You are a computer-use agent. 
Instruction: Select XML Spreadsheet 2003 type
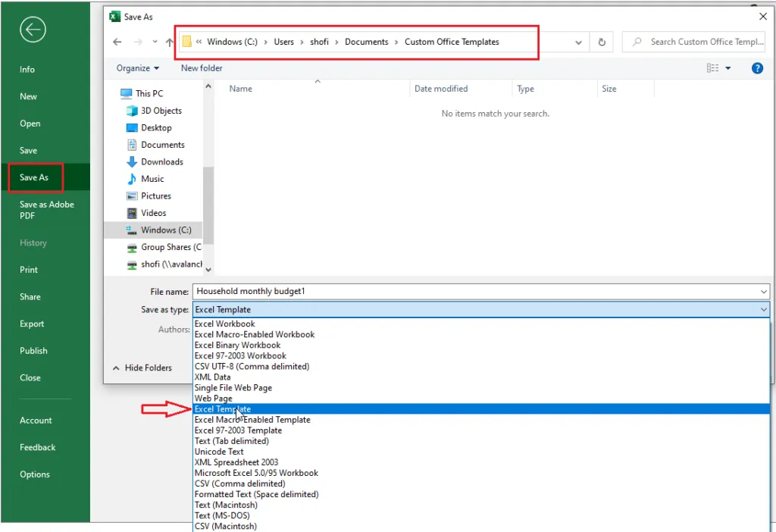481,462
